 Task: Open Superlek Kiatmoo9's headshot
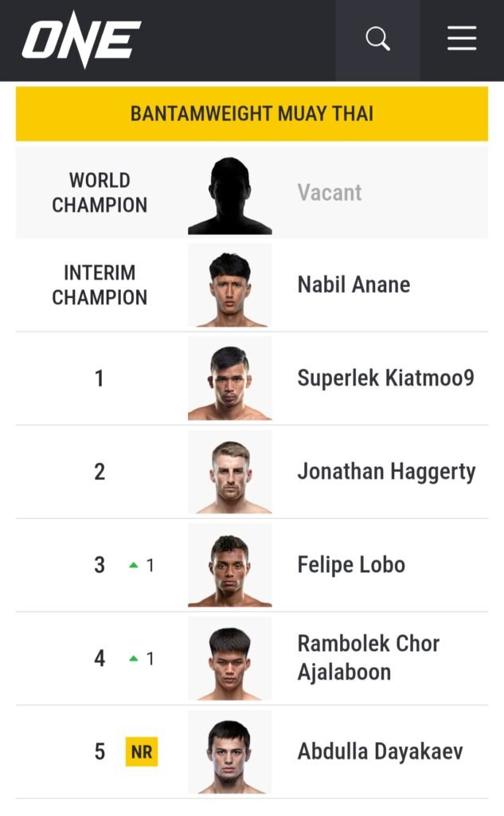[230, 379]
